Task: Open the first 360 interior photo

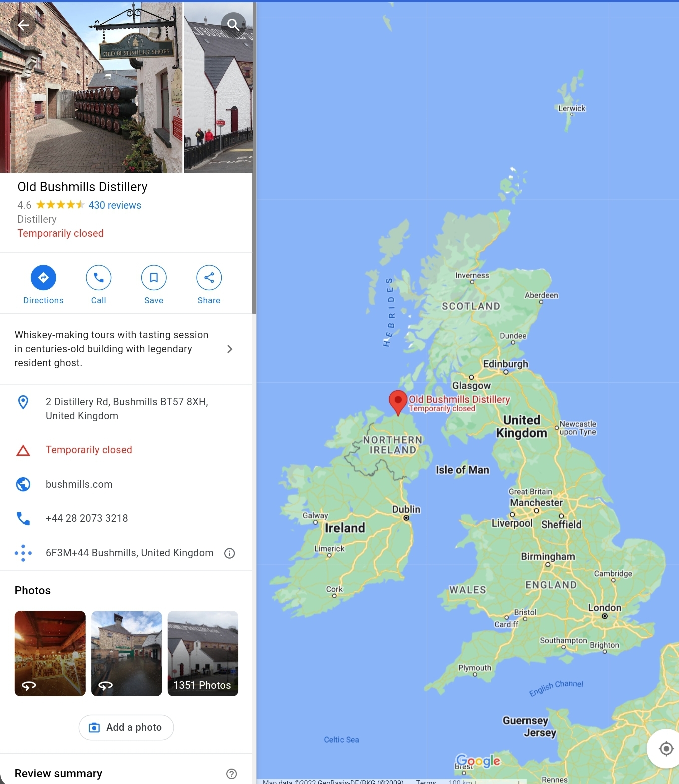Action: (50, 653)
